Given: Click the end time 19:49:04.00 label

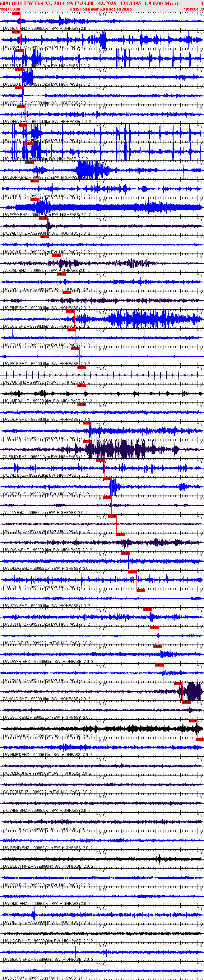Looking at the screenshot, I should click(193, 9).
